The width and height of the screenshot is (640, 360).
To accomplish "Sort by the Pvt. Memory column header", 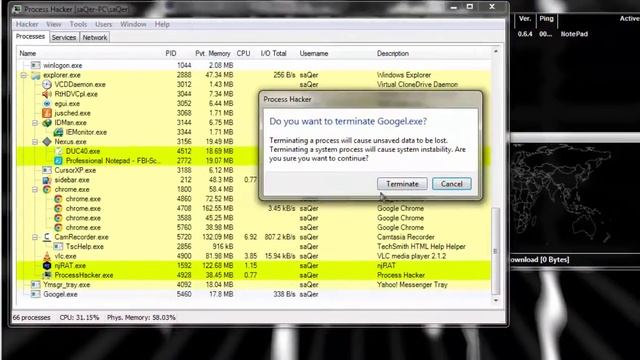I will (213, 53).
